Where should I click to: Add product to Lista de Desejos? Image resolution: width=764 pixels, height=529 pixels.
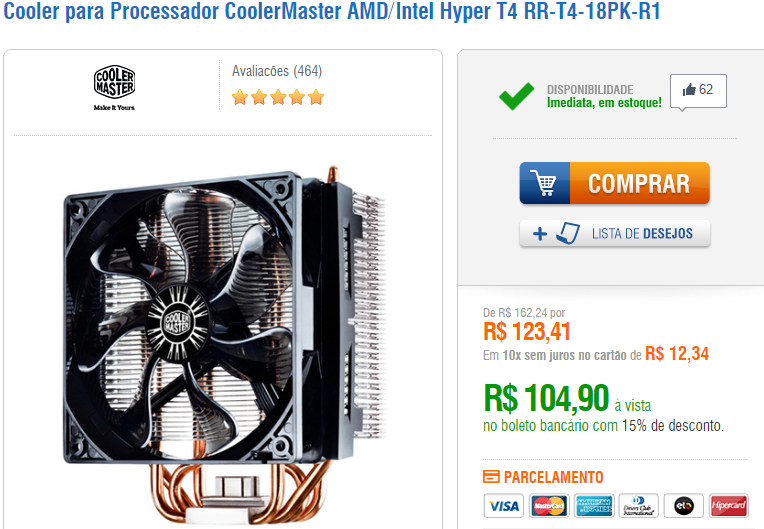614,233
